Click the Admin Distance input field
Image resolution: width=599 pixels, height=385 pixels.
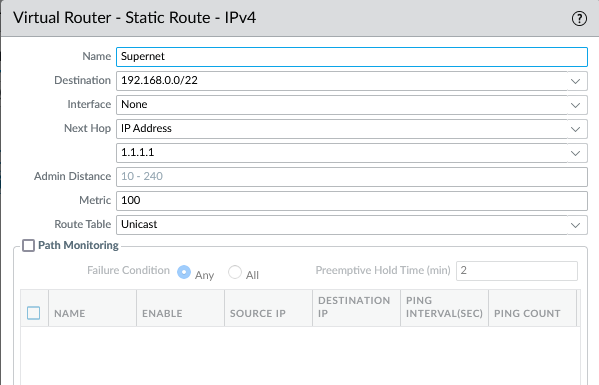pos(352,177)
